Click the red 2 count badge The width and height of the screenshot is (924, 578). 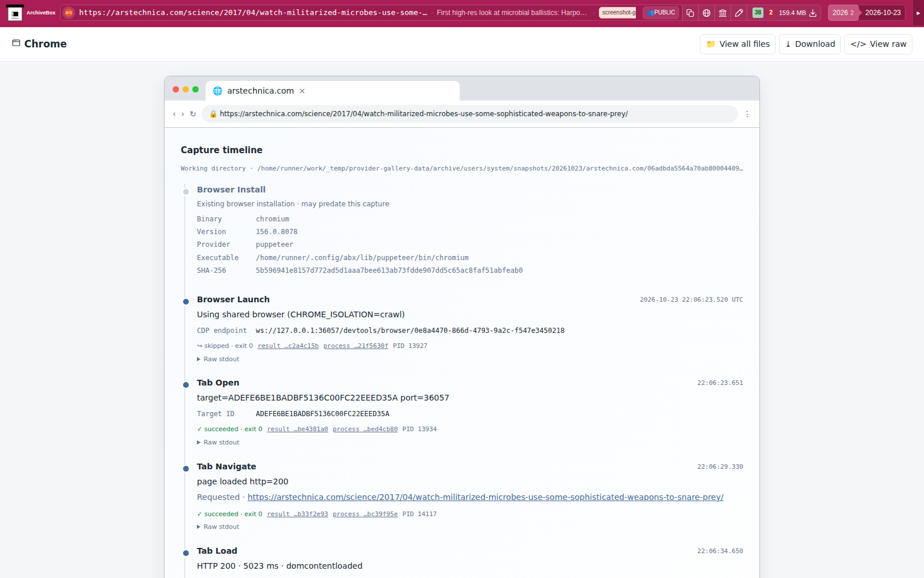pyautogui.click(x=770, y=13)
